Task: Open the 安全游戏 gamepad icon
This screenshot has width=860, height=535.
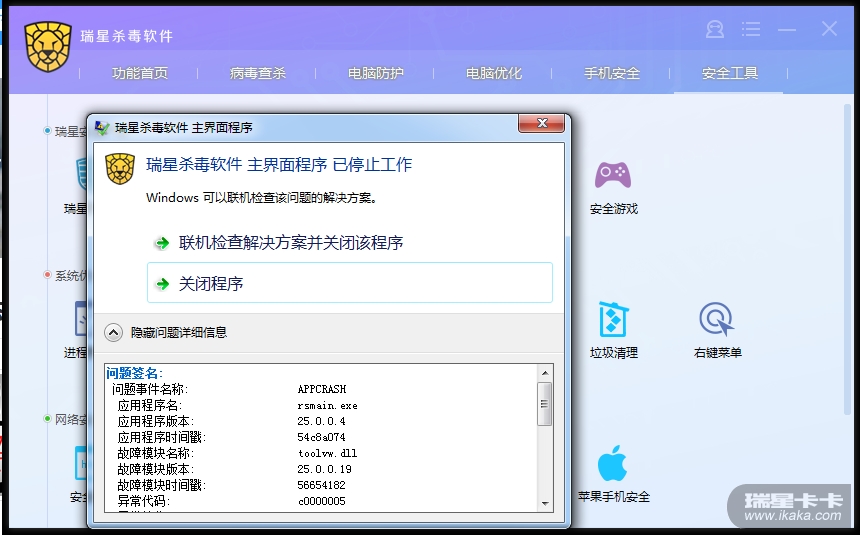Action: (x=613, y=175)
